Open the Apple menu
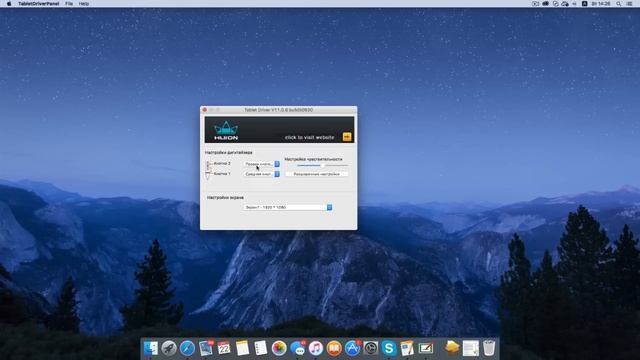Image resolution: width=640 pixels, height=360 pixels. (x=9, y=4)
